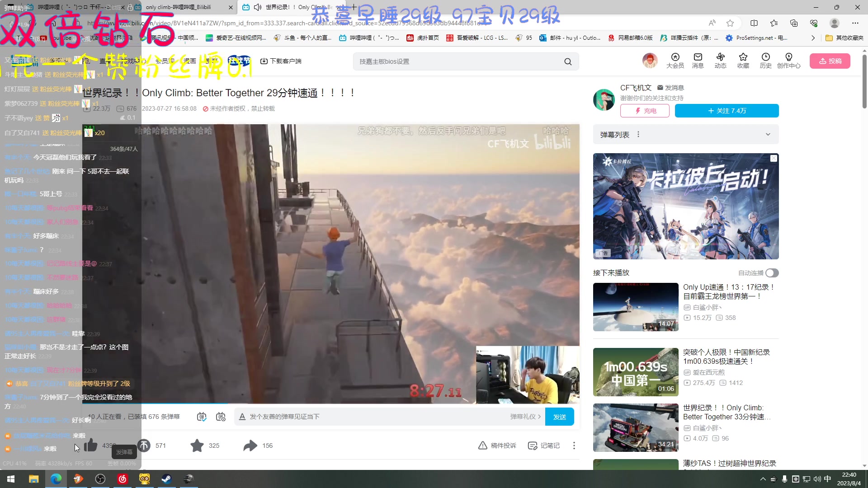Expand the 弹幕列表 chevron
The width and height of the screenshot is (868, 488).
click(x=768, y=134)
